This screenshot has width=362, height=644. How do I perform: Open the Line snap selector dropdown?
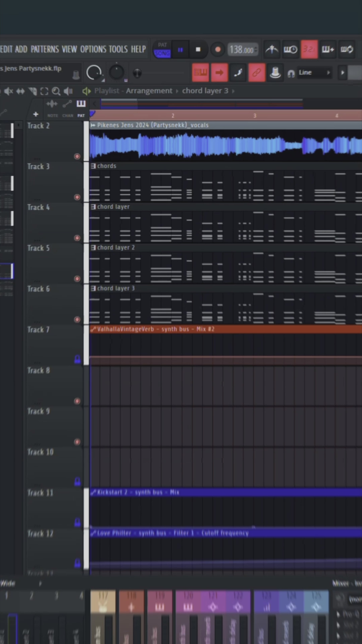click(x=315, y=72)
